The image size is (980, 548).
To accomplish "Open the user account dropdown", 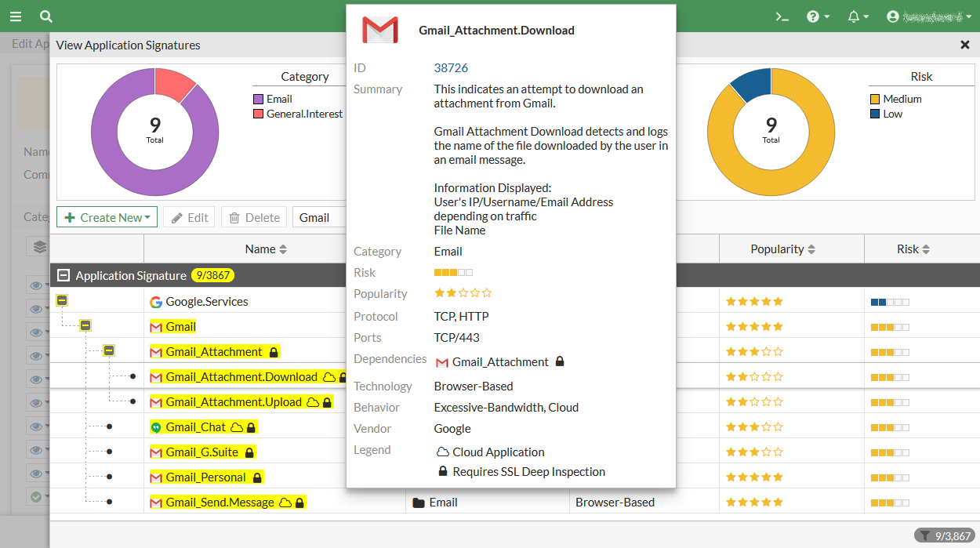I will point(927,16).
